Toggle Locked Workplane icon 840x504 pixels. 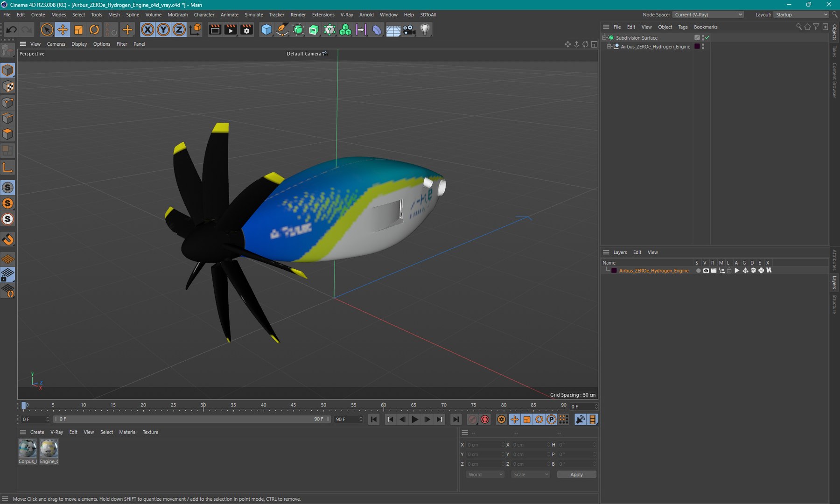(8, 275)
